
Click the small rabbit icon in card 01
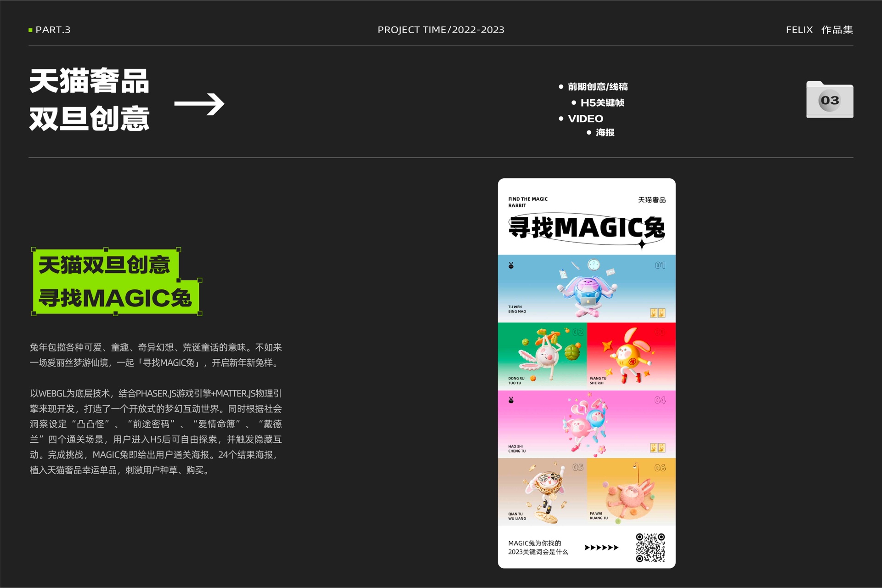pos(511,265)
